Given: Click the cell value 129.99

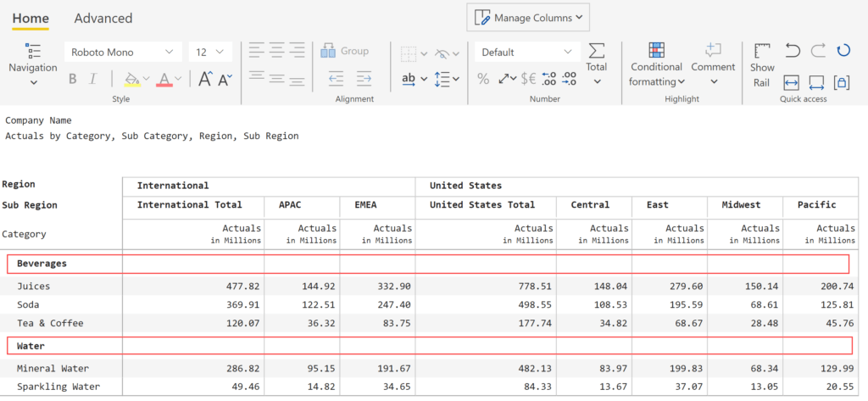Looking at the screenshot, I should coord(837,368).
